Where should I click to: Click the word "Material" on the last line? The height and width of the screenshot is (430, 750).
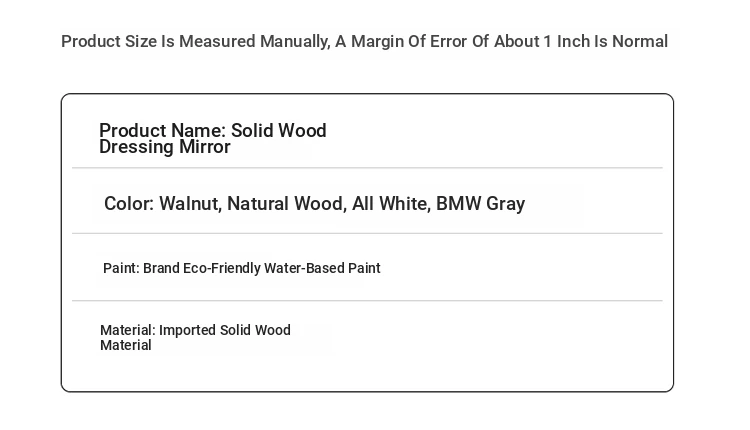click(x=126, y=345)
